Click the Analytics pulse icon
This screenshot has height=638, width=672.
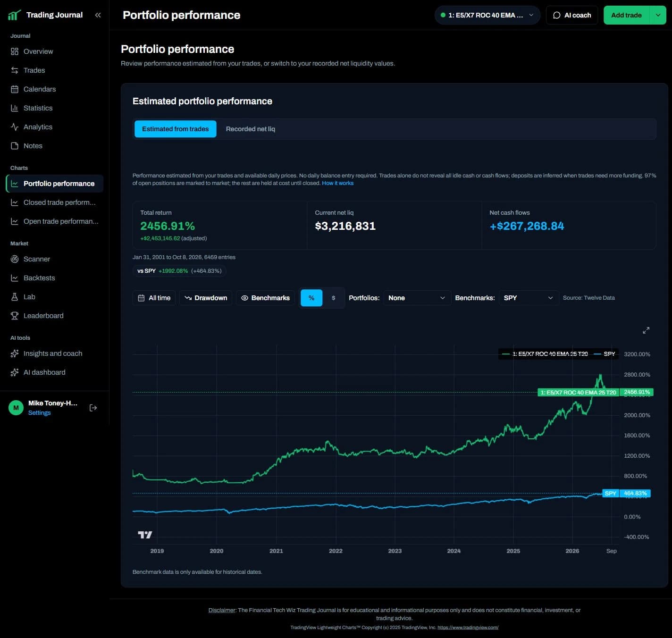[x=15, y=127]
